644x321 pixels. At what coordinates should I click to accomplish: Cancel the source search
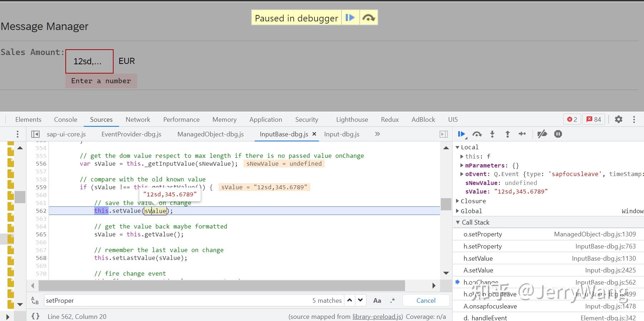pos(426,301)
